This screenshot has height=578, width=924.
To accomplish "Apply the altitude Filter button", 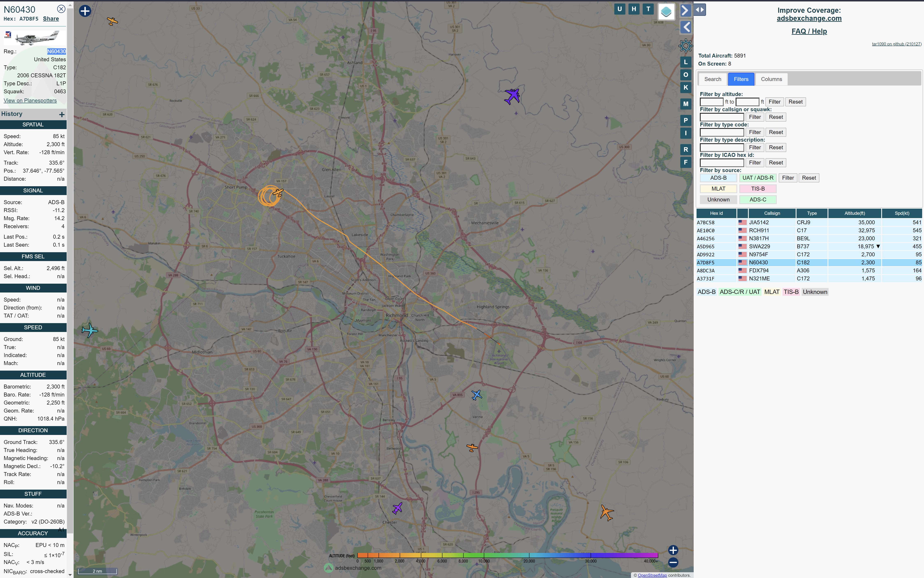I will (774, 102).
